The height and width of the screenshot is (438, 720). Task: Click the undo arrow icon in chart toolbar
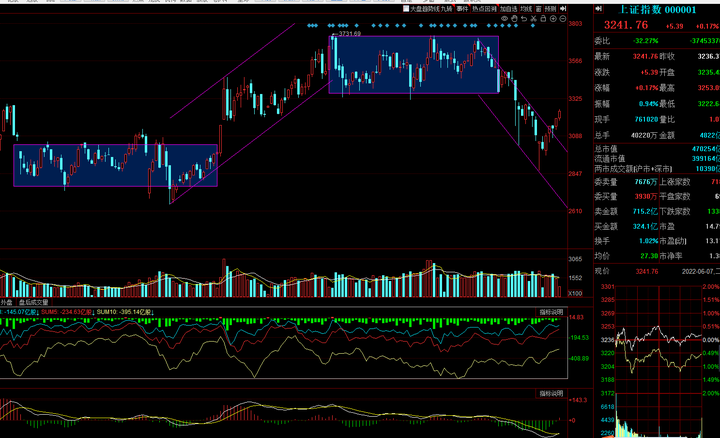(x=524, y=18)
